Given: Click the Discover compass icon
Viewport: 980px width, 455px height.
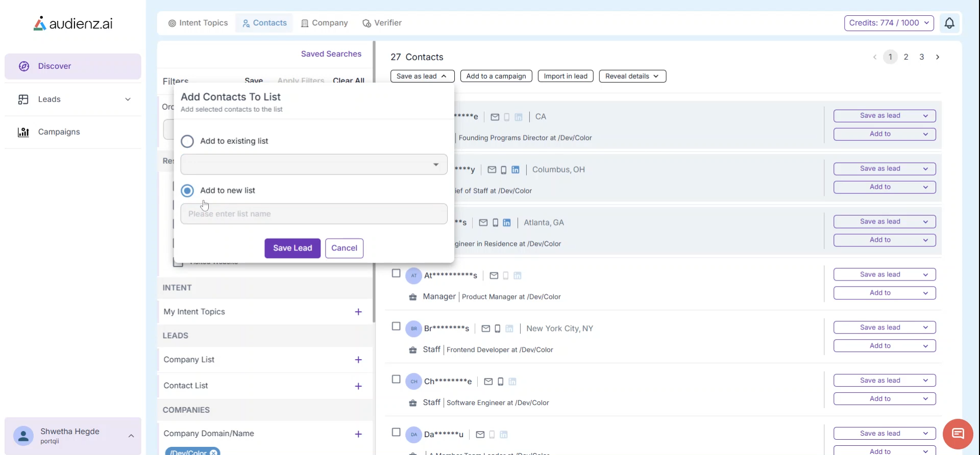Looking at the screenshot, I should point(24,66).
